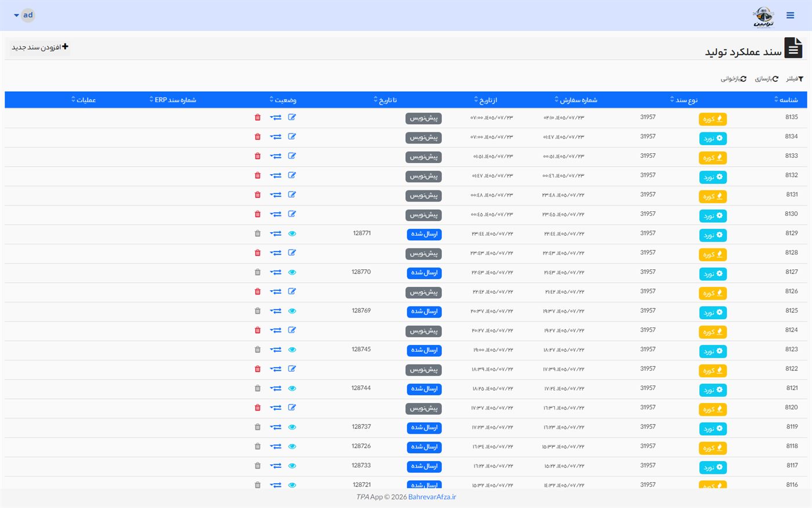Click transfer arrows icon for row 8131
812x508 pixels.
click(x=275, y=195)
